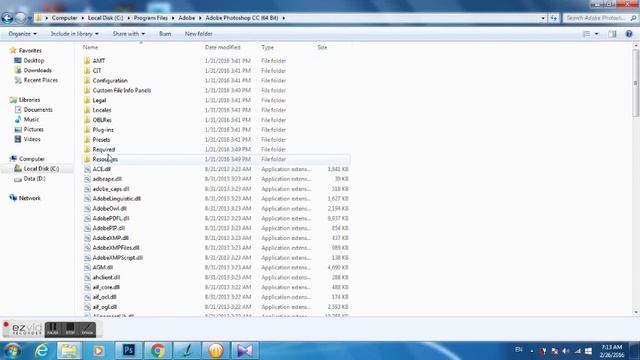This screenshot has width=640, height=360.
Task: Go to Program Files breadcrumb
Action: pos(151,18)
